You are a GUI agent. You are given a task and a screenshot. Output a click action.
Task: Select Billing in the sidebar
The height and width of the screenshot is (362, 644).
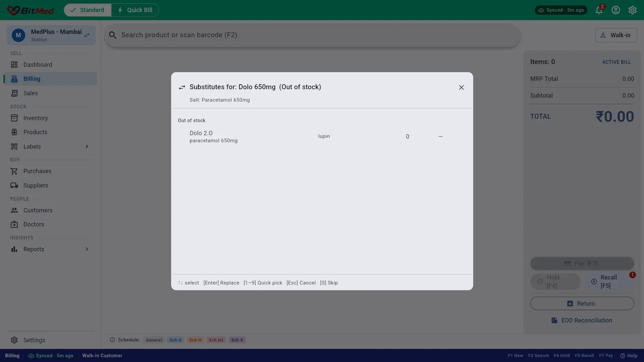(x=50, y=79)
